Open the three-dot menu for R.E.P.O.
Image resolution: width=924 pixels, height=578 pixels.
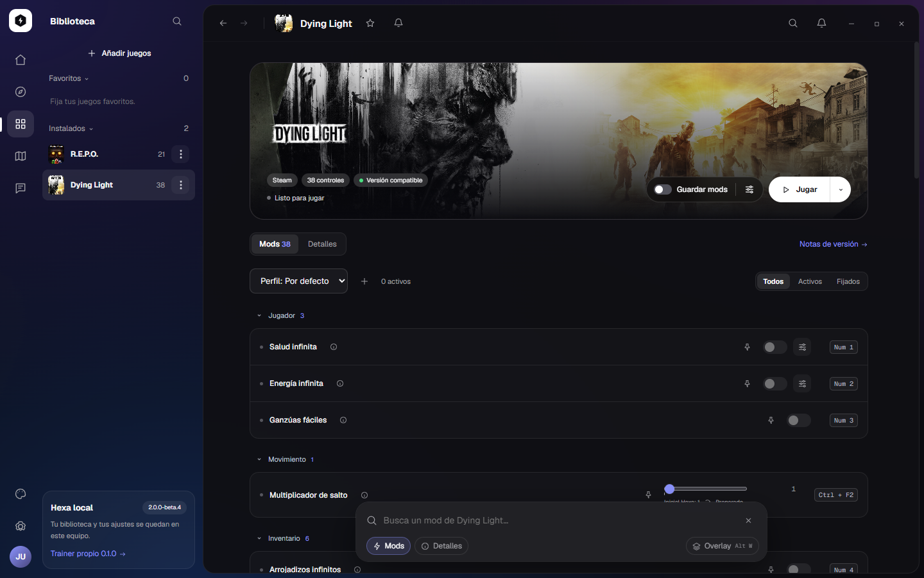click(181, 154)
